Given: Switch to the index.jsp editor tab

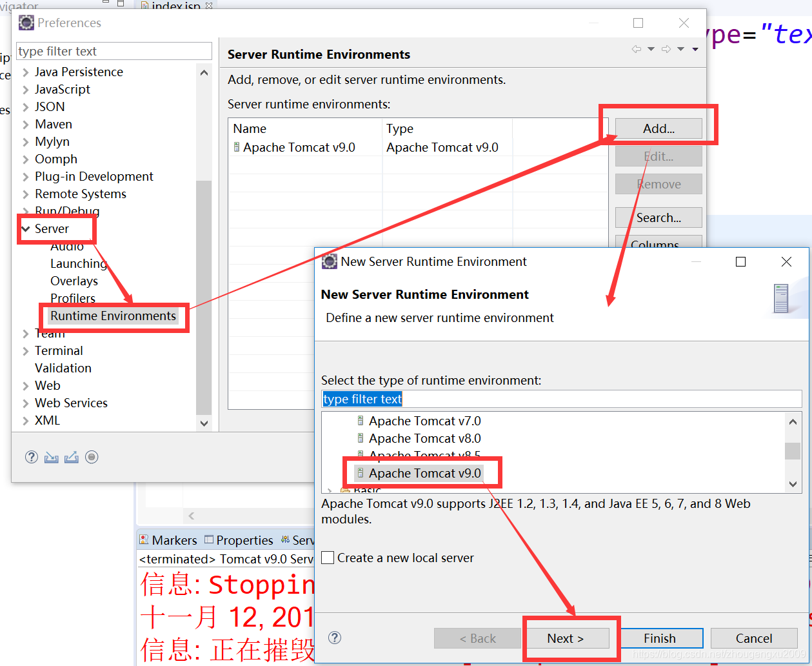Looking at the screenshot, I should tap(175, 6).
